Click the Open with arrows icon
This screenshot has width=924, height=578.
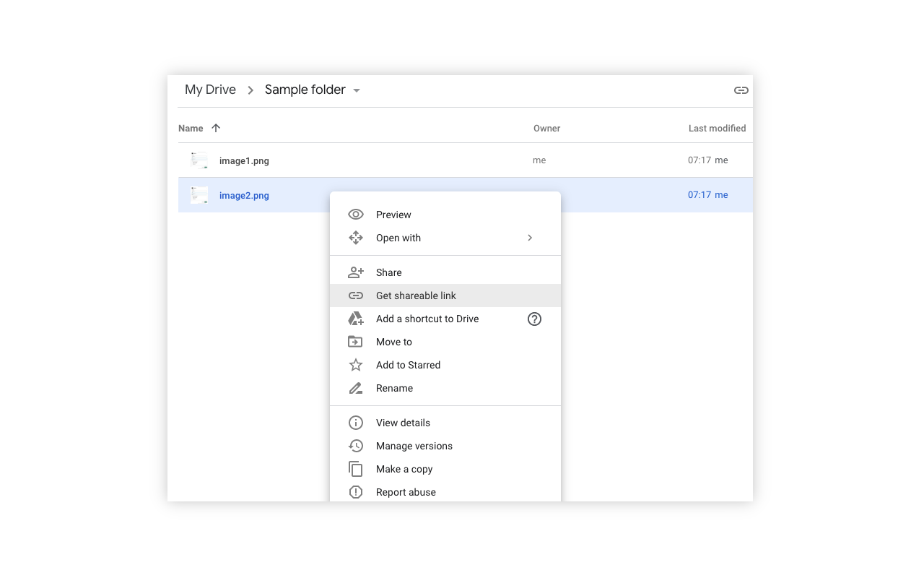[356, 238]
